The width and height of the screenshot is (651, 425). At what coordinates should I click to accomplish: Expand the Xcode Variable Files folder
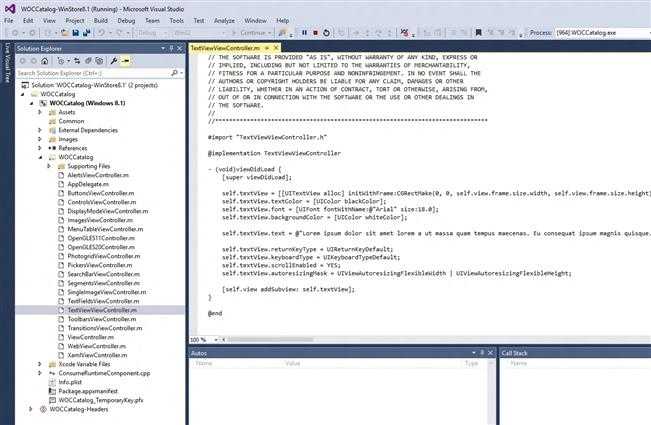(x=40, y=364)
